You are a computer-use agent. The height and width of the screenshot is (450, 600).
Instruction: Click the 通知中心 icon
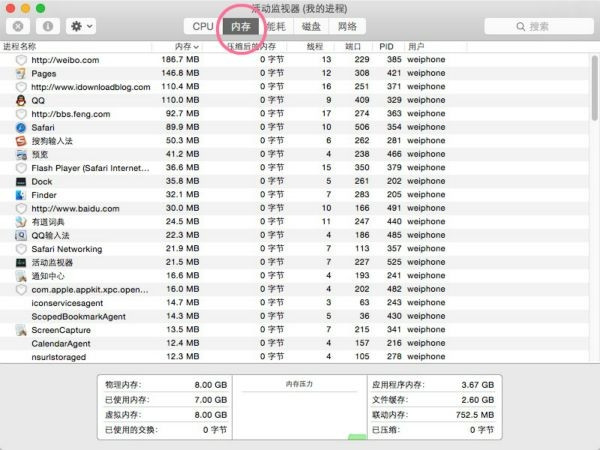coord(21,276)
